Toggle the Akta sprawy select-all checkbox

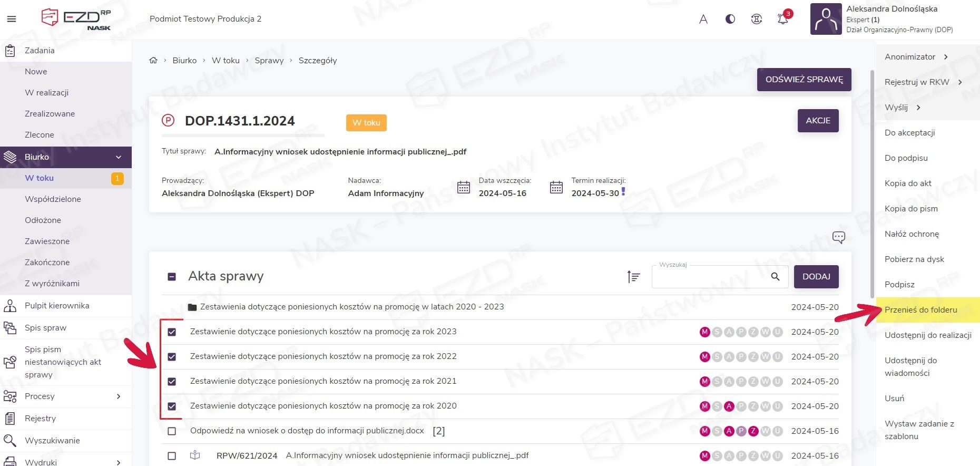coord(172,277)
